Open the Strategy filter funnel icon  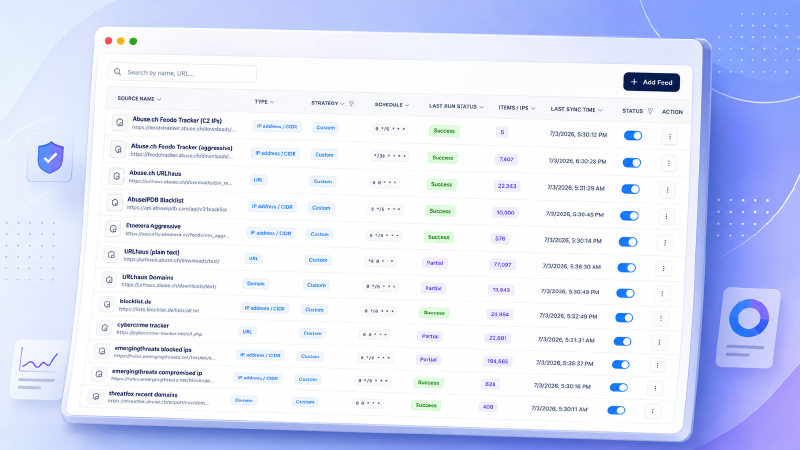coord(352,104)
